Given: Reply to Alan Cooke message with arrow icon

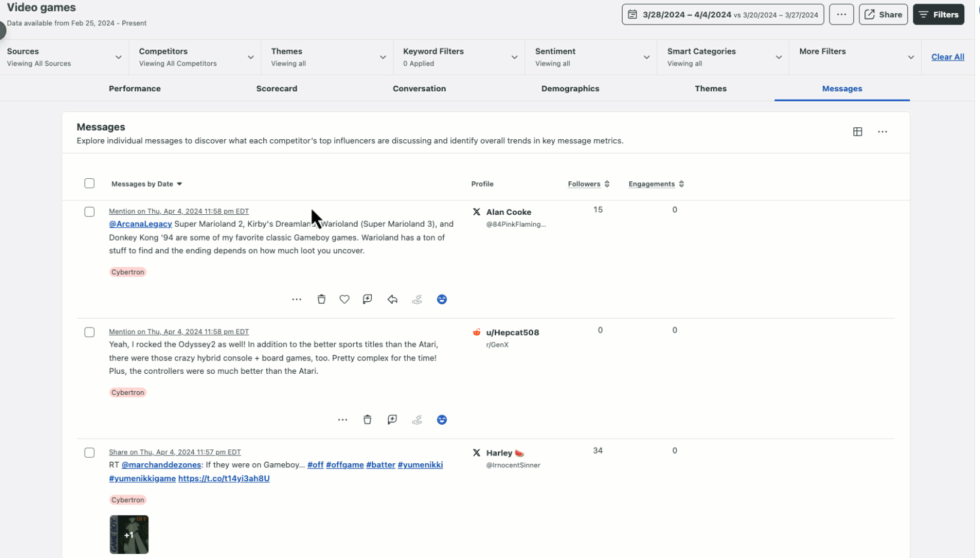Looking at the screenshot, I should point(392,299).
